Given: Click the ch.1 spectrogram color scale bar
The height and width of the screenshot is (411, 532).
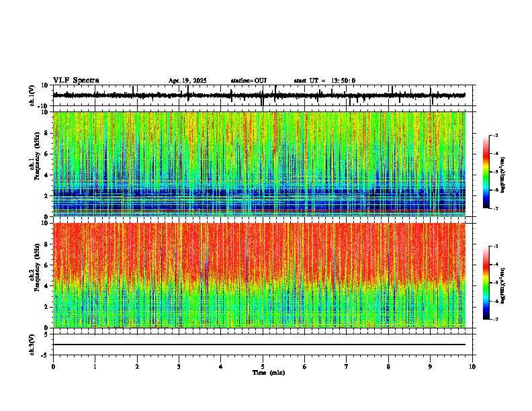Looking at the screenshot, I should point(486,172).
